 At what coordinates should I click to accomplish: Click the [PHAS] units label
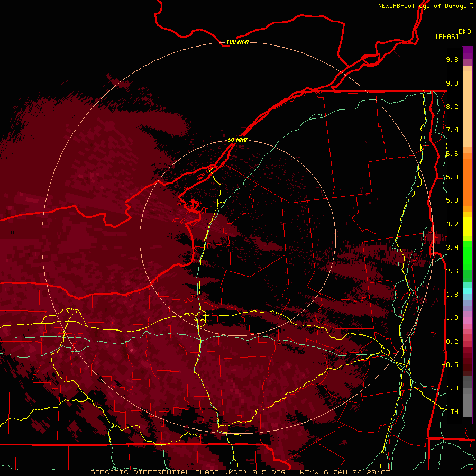[x=447, y=37]
